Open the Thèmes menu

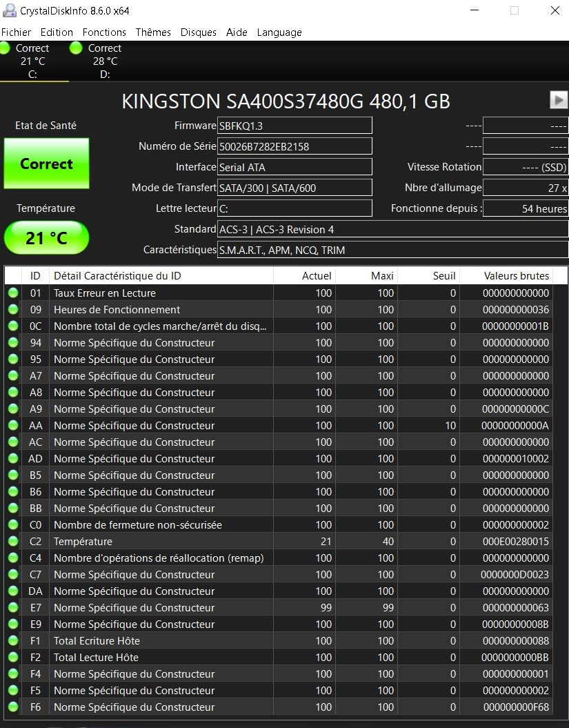tap(153, 32)
